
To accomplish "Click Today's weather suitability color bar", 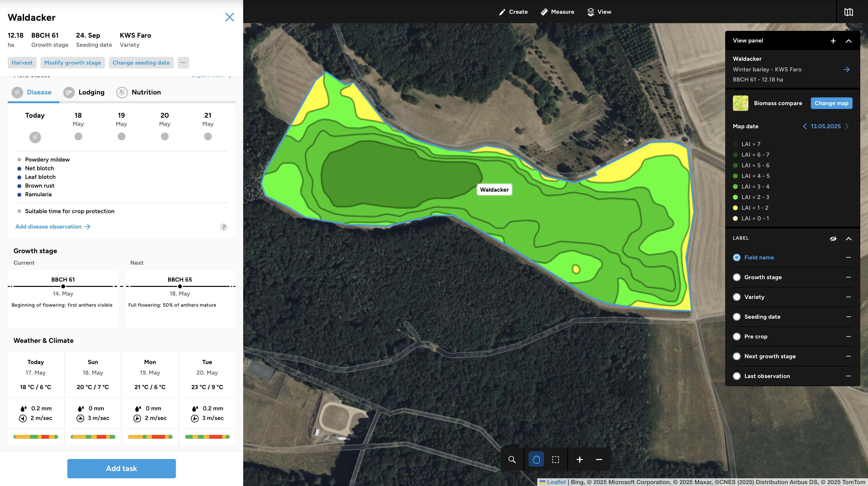I will (36, 437).
